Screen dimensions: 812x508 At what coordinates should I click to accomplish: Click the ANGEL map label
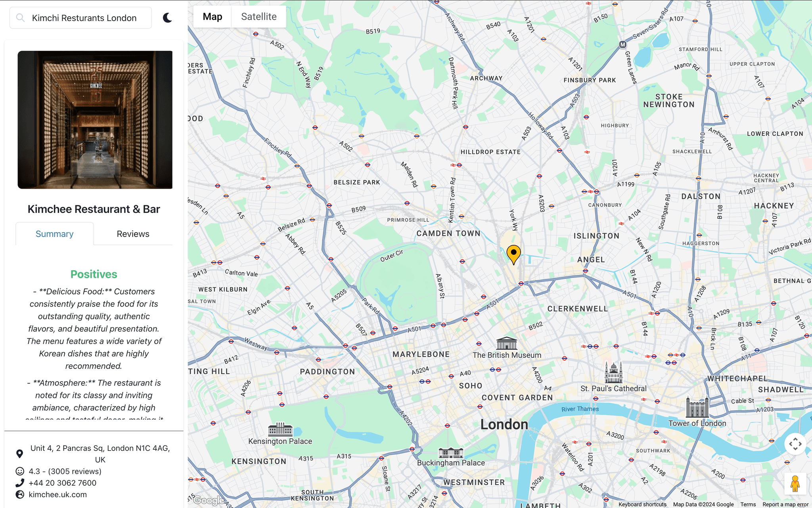click(591, 260)
